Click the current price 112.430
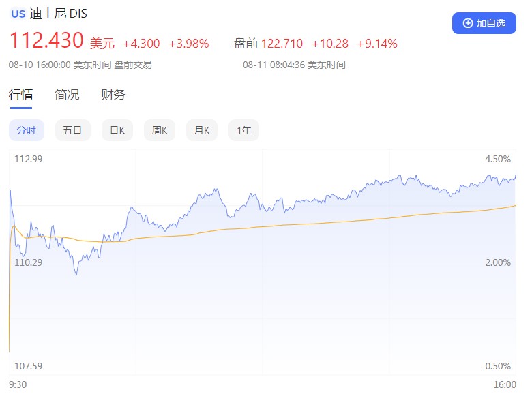 pyautogui.click(x=46, y=41)
